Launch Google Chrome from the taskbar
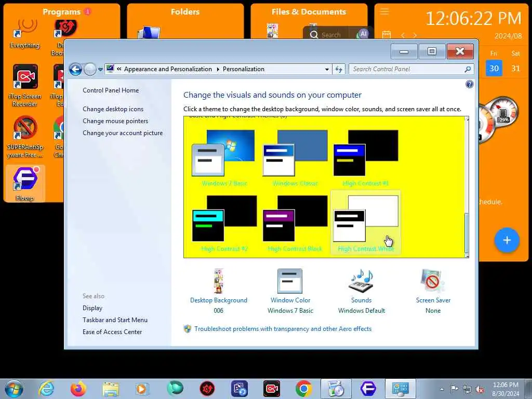 [303, 389]
